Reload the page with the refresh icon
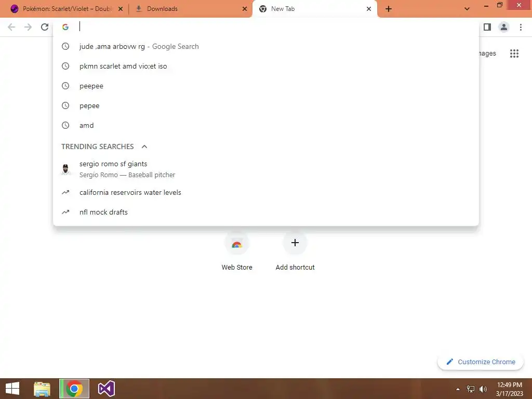 tap(45, 27)
